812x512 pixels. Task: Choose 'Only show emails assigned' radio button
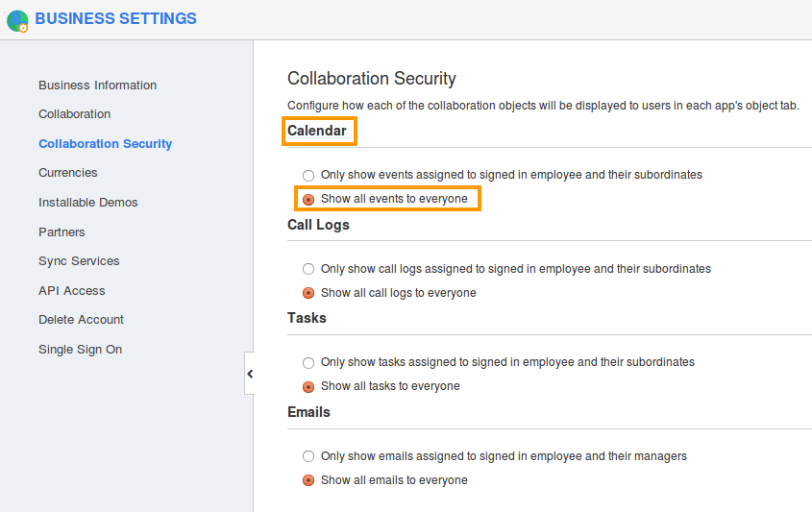308,457
